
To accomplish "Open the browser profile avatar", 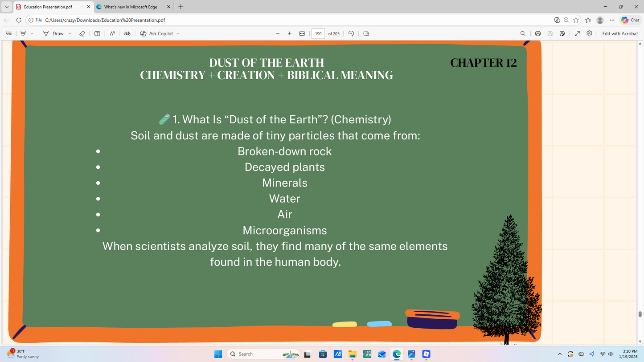I will coord(600,20).
